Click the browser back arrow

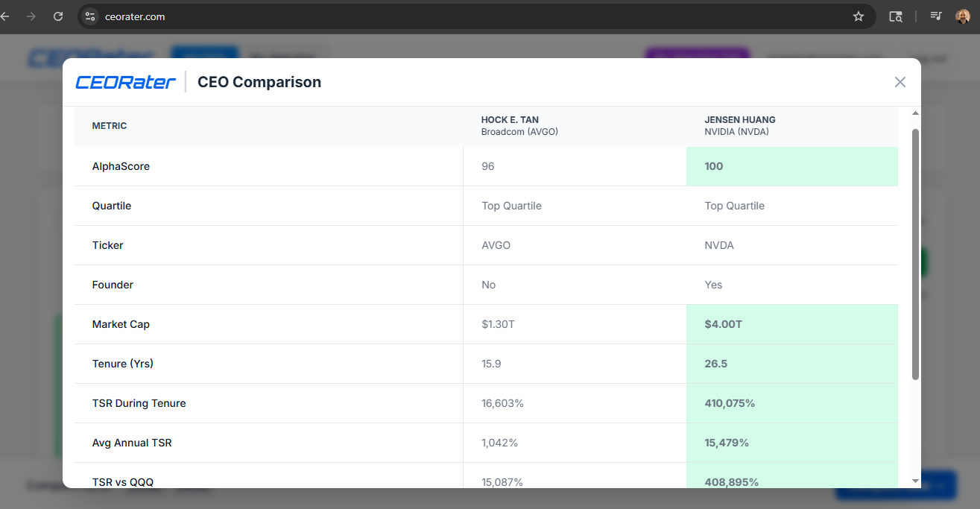[x=5, y=16]
